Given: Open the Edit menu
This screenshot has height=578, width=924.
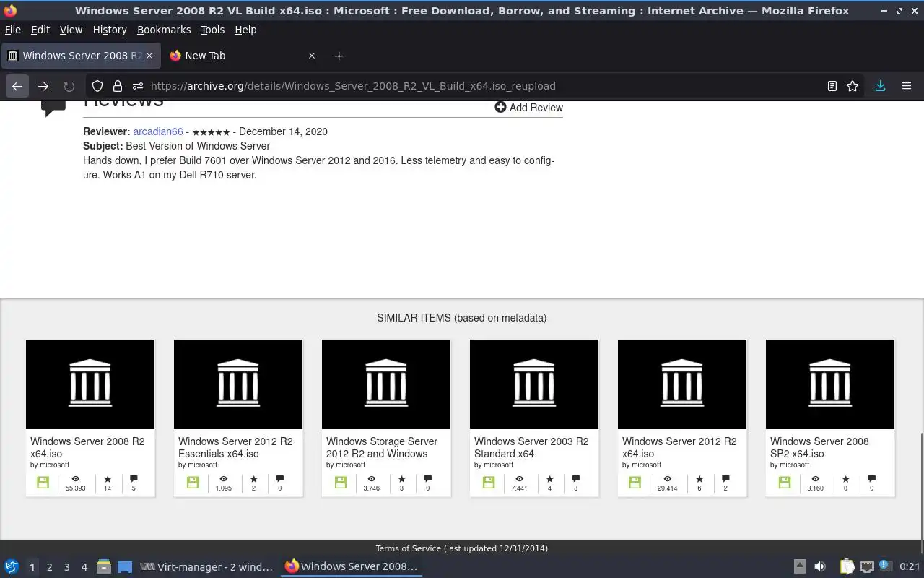Looking at the screenshot, I should (x=40, y=30).
